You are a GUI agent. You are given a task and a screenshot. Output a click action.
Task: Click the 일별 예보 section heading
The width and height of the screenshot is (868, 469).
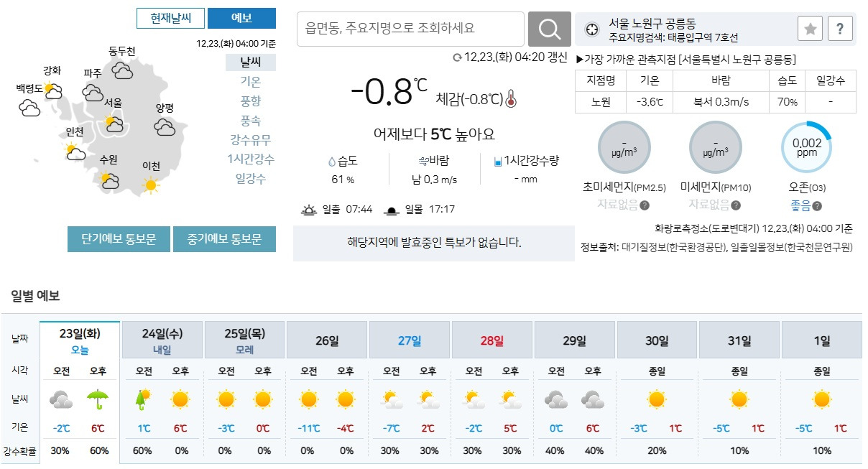[x=35, y=296]
